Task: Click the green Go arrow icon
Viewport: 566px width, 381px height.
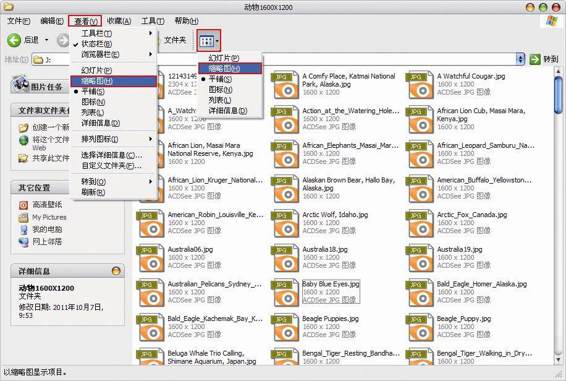Action: tap(535, 60)
